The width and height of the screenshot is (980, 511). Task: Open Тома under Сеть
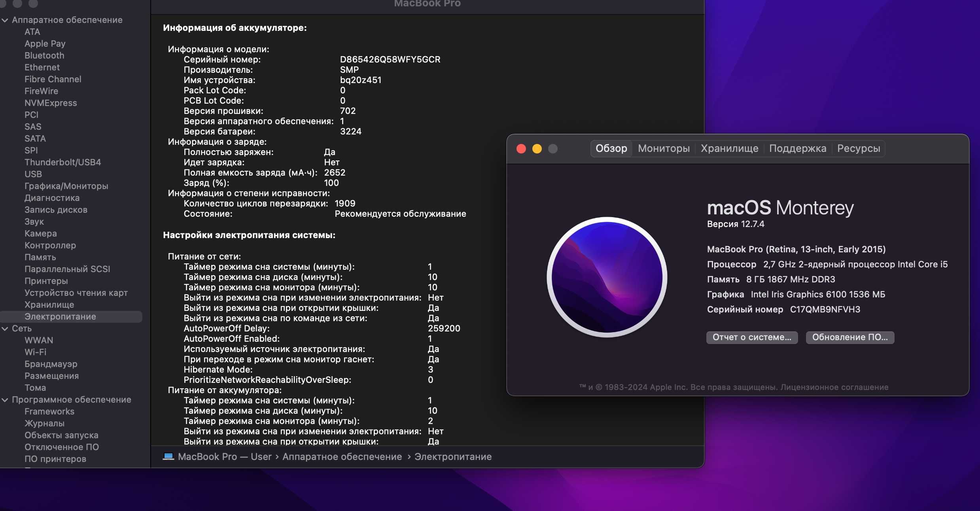pyautogui.click(x=35, y=388)
